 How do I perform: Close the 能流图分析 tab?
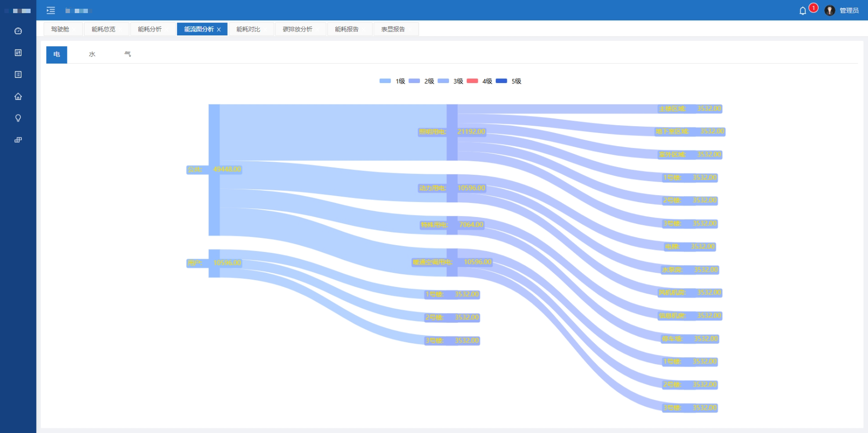point(219,30)
